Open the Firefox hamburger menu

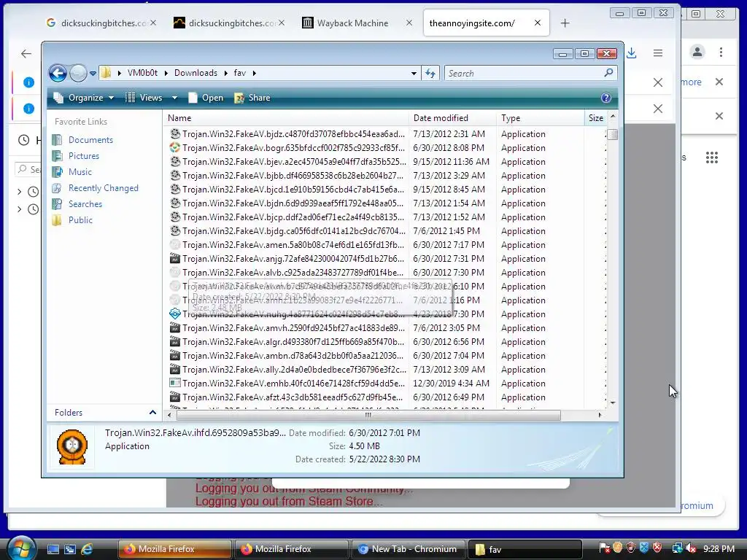click(x=658, y=52)
